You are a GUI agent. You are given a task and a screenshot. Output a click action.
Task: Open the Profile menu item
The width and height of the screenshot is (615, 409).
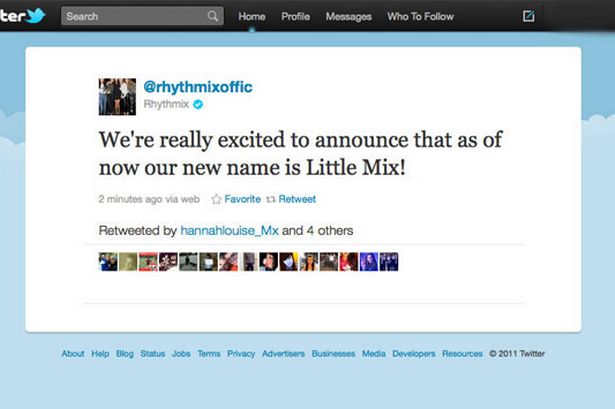295,16
